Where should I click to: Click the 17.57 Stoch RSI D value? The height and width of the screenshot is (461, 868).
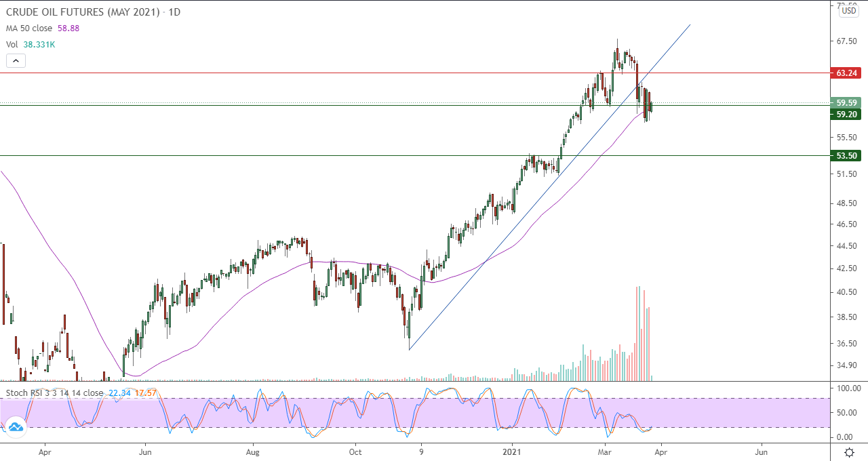pos(146,393)
